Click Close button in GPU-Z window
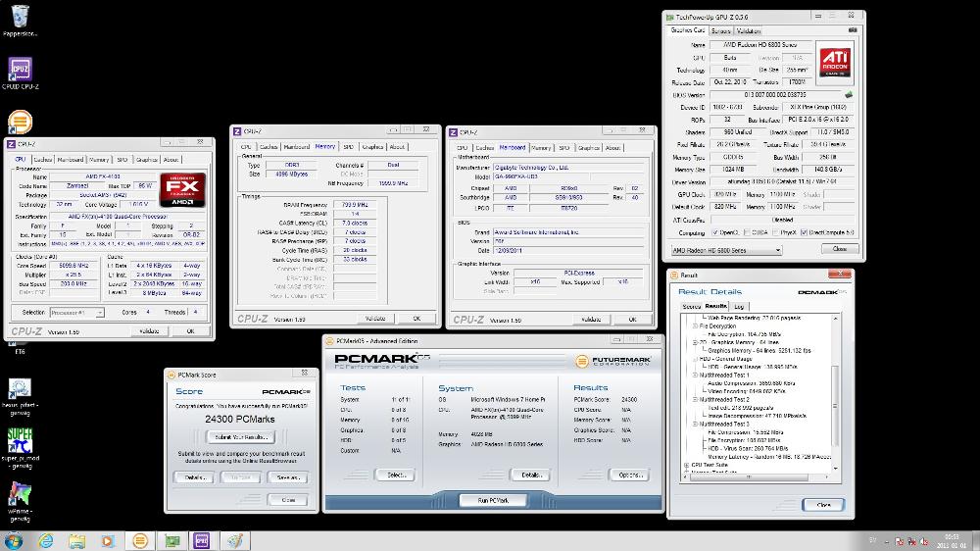 click(x=840, y=249)
